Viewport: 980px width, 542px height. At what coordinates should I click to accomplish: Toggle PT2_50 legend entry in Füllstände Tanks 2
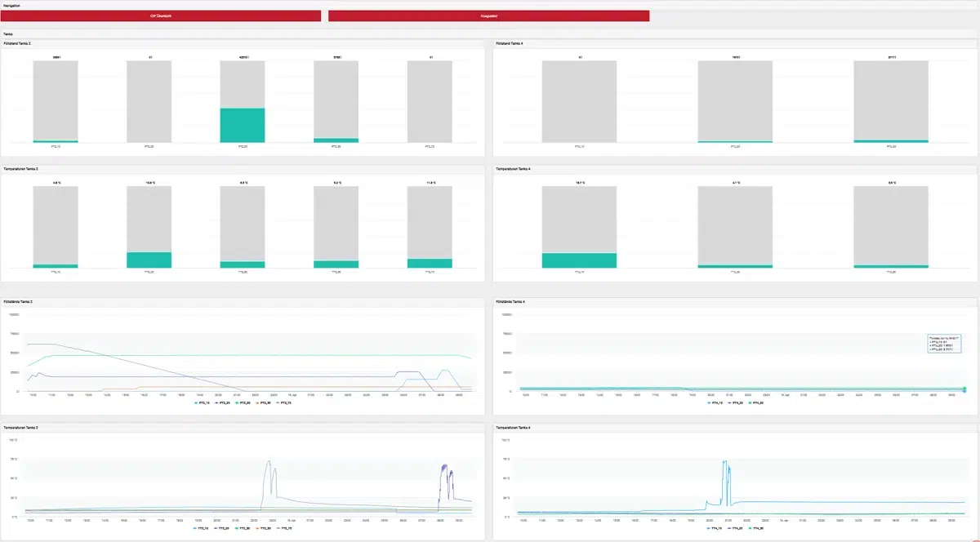point(265,402)
